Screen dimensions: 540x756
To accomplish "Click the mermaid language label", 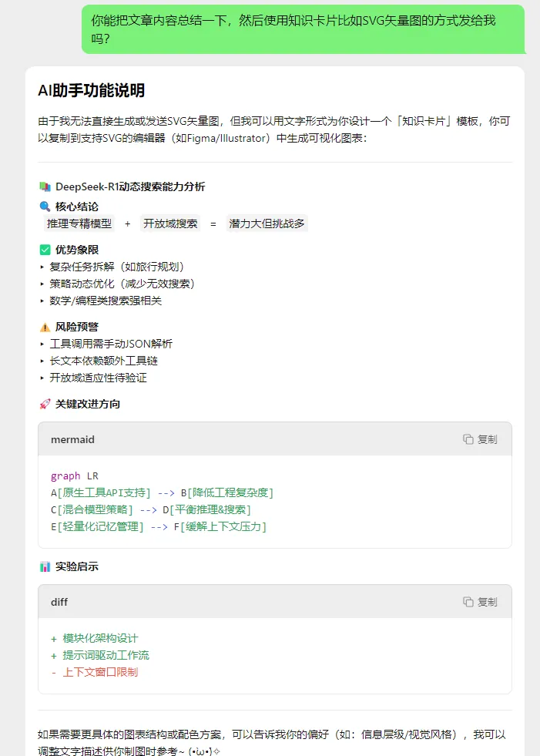I will coord(72,439).
